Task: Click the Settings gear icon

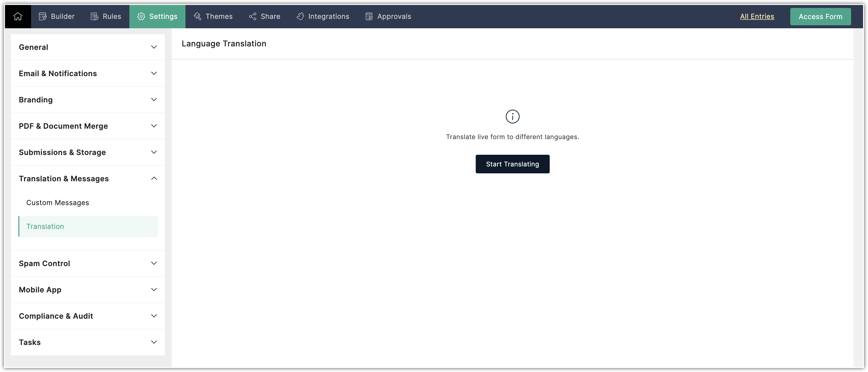Action: click(141, 17)
